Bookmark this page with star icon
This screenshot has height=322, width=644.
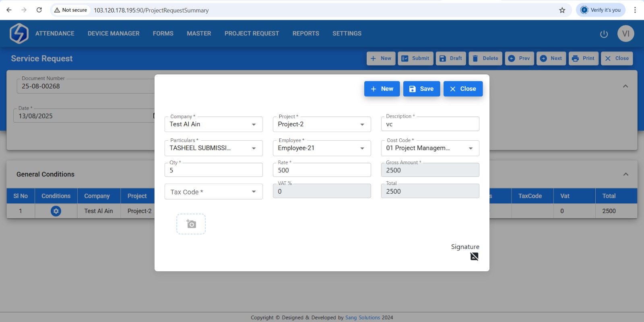[562, 10]
